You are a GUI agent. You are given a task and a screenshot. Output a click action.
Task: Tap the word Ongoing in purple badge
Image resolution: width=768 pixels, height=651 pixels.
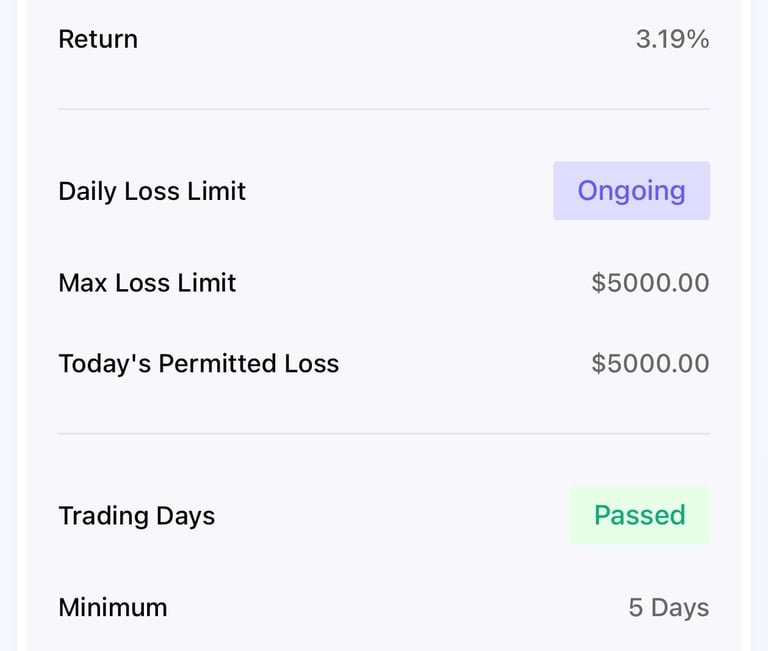[x=631, y=191]
